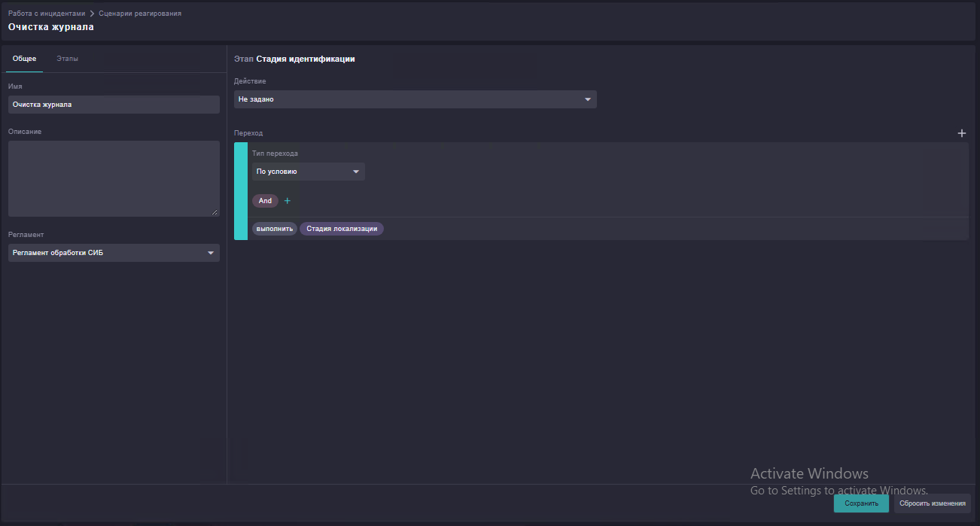Add condition with plus next to And
This screenshot has height=526, width=980.
tap(287, 201)
